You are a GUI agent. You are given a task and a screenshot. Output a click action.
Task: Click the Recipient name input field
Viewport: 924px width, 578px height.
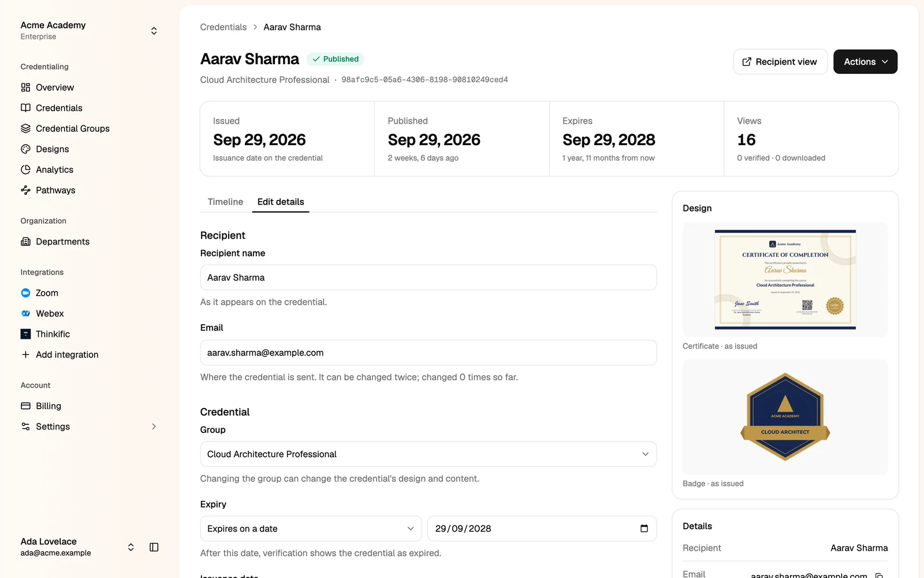(x=429, y=277)
